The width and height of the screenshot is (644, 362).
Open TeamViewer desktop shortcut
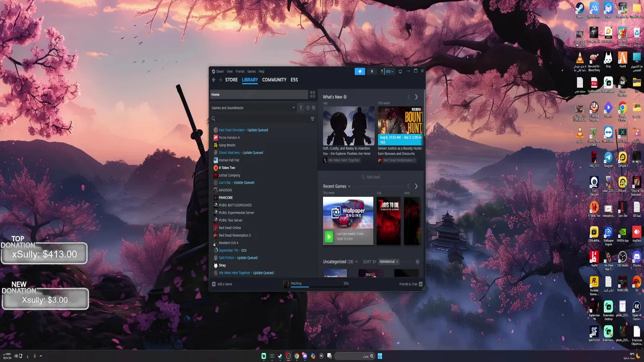(x=608, y=135)
